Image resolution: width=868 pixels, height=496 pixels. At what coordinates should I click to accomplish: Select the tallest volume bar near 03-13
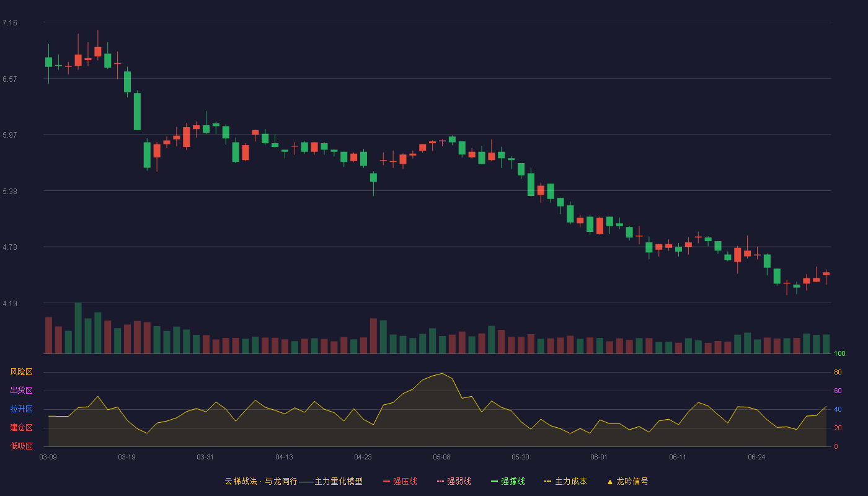[x=78, y=328]
